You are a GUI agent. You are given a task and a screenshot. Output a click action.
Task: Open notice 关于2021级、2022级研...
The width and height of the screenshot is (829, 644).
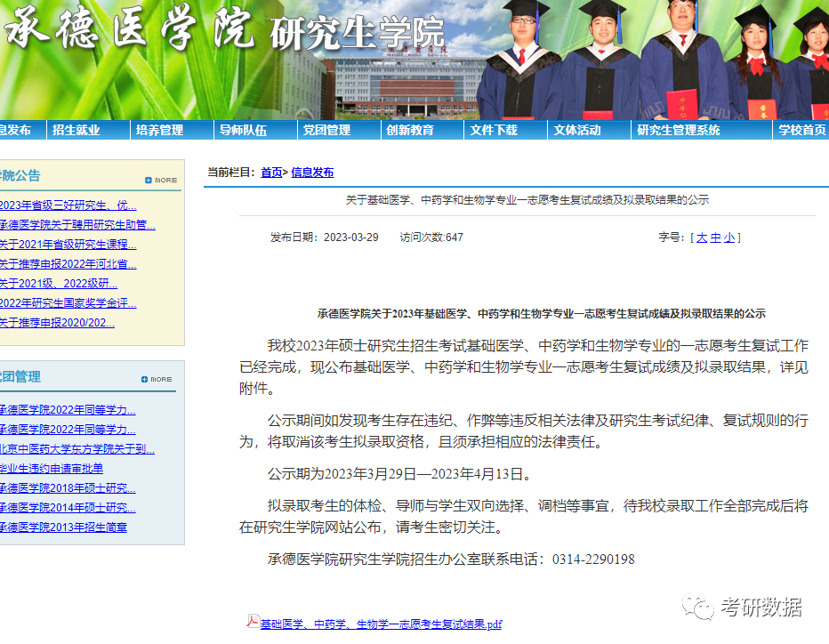click(x=58, y=284)
